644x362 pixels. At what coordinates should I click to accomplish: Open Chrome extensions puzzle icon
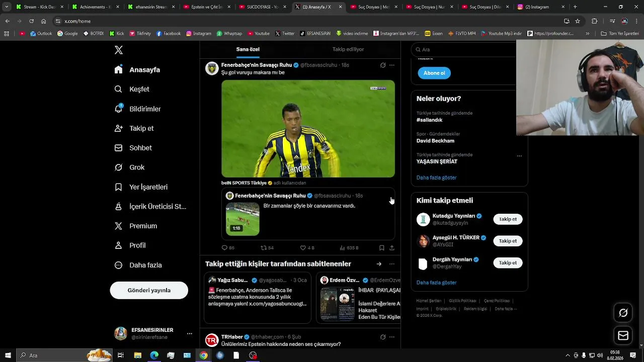point(595,21)
